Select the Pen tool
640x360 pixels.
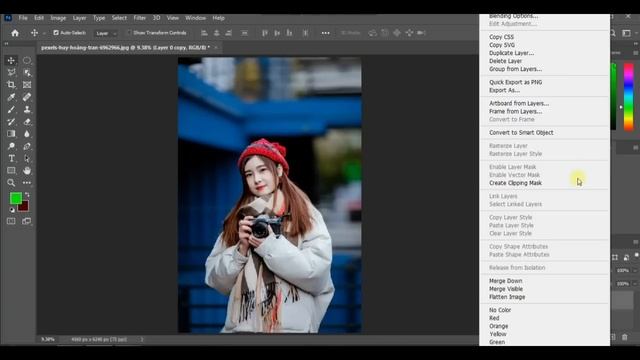(x=27, y=146)
